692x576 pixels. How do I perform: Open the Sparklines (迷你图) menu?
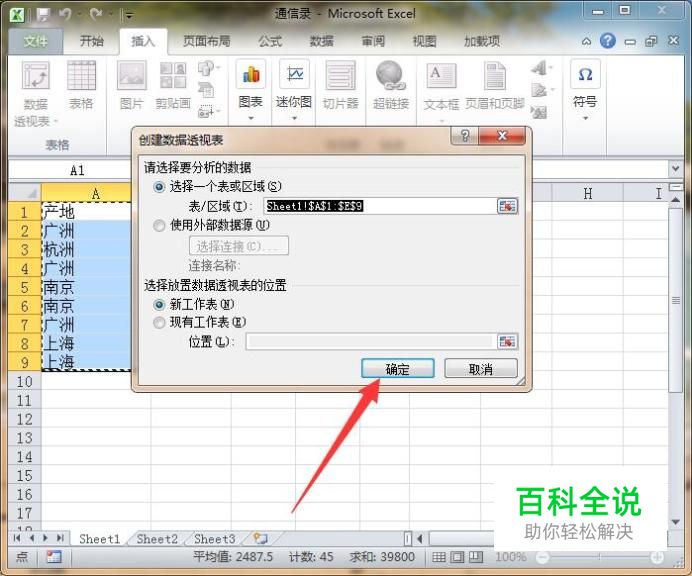click(x=294, y=90)
